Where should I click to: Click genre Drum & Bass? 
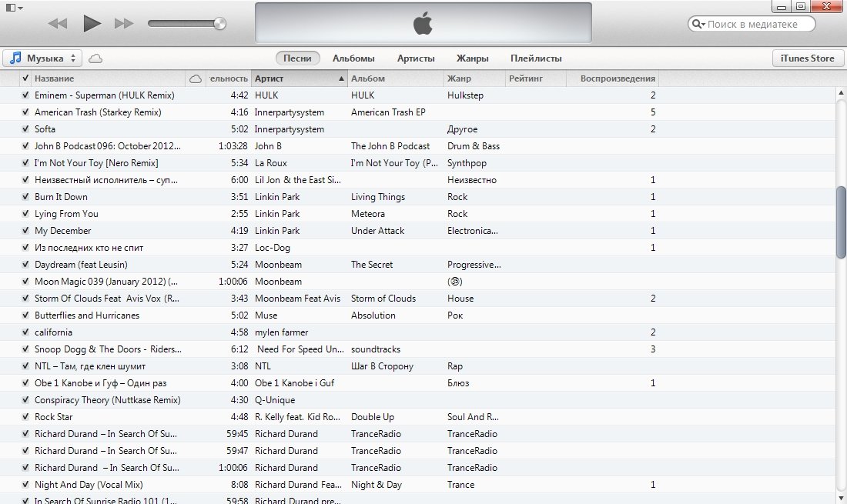[x=474, y=146]
